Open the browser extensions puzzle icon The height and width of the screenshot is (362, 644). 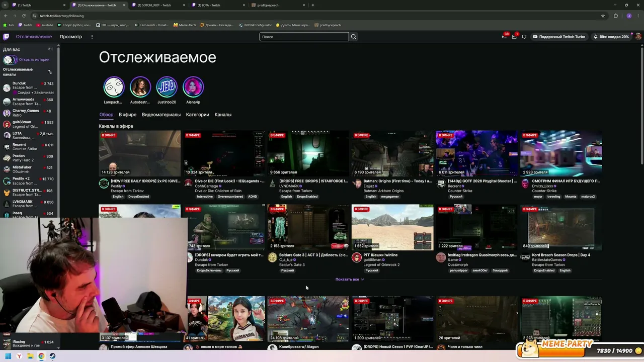615,16
